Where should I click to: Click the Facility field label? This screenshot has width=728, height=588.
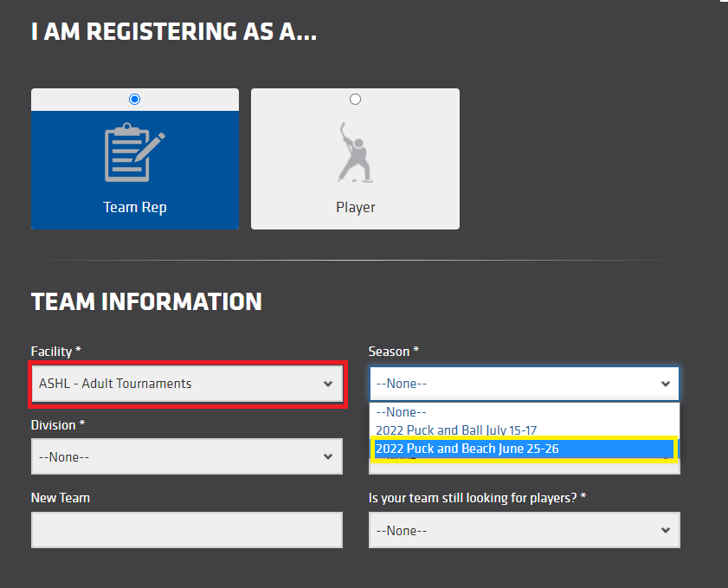point(55,352)
